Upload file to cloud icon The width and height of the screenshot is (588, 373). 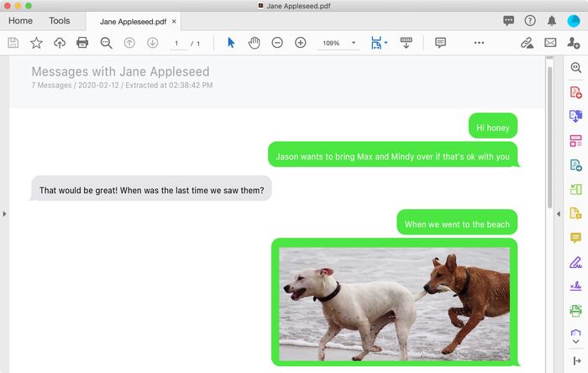(x=60, y=43)
